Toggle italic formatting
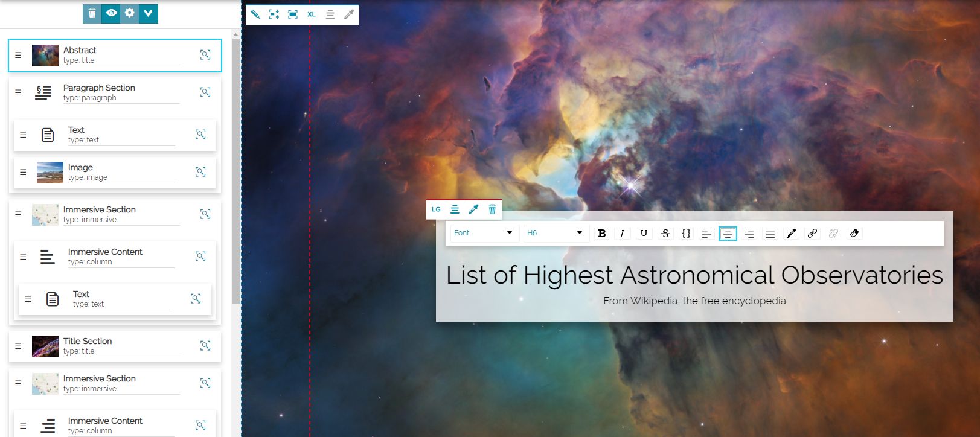Screen dimensions: 980x437 [x=622, y=234]
